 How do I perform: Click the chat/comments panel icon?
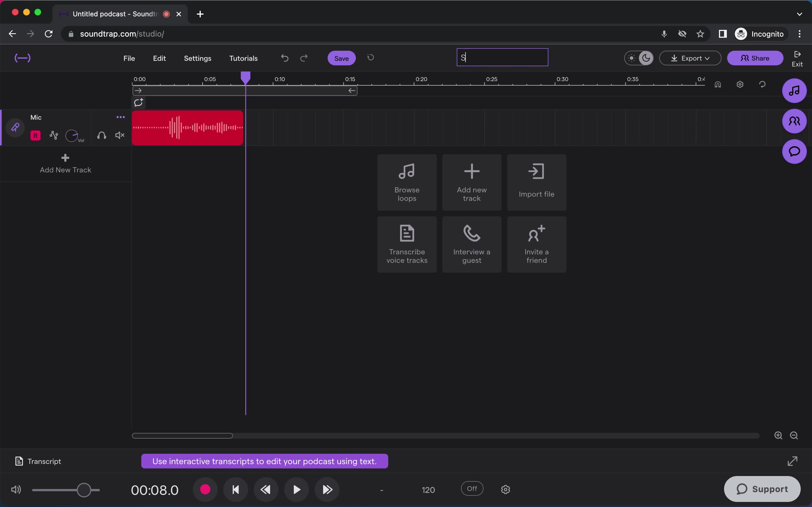coord(795,151)
